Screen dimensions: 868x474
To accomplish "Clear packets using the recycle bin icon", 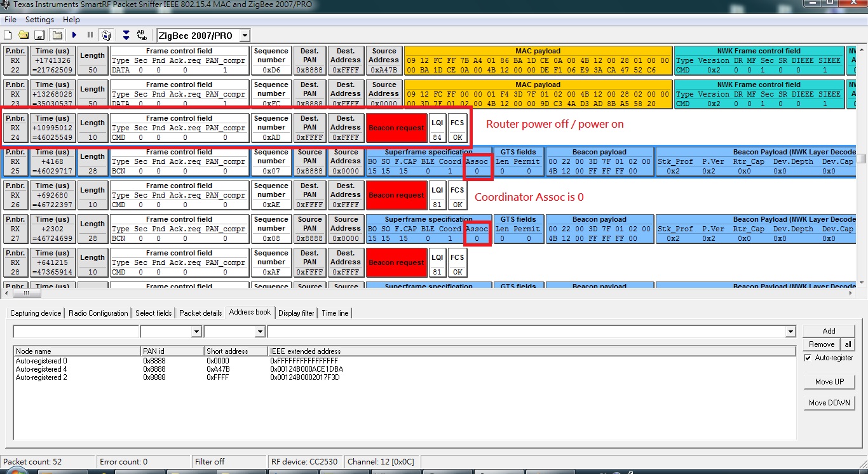I will (107, 36).
